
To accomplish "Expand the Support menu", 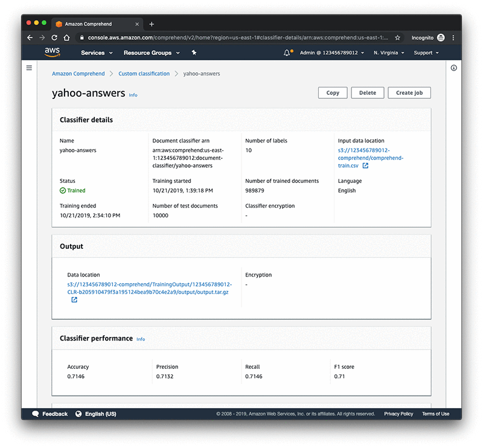I will coord(426,53).
